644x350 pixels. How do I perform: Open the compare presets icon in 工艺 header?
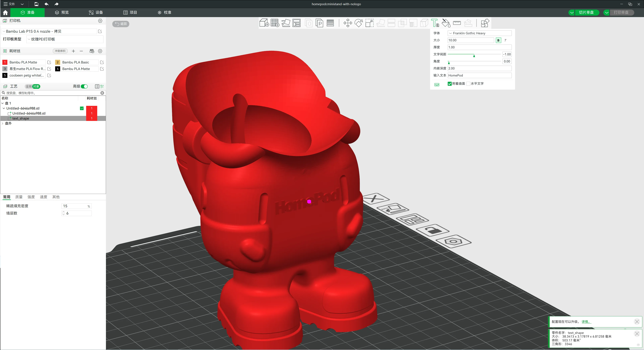[x=102, y=86]
